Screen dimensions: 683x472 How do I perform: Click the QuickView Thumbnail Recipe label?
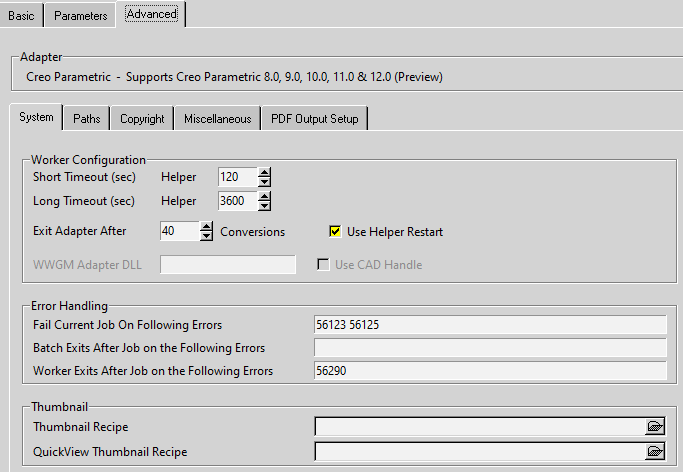tap(110, 452)
